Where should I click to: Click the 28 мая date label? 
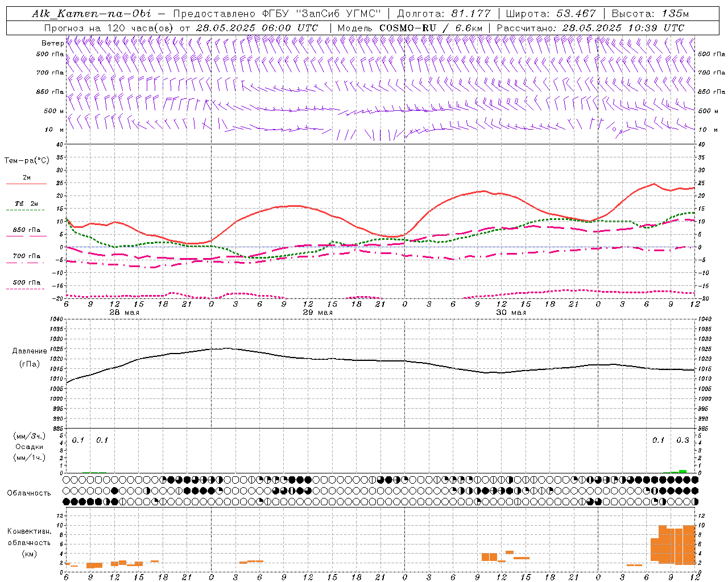click(x=124, y=313)
